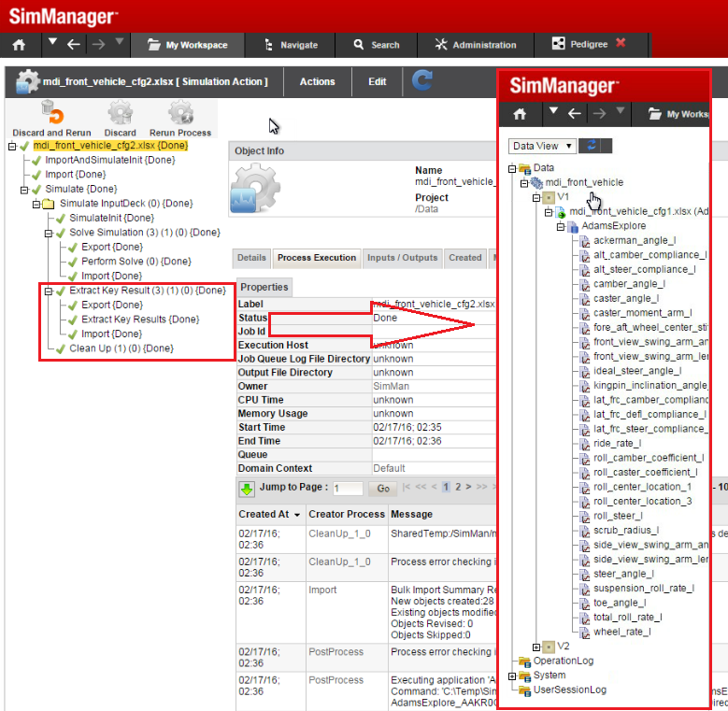Collapse the Simulate InputDeck node
Image resolution: width=728 pixels, height=711 pixels.
coord(36,205)
